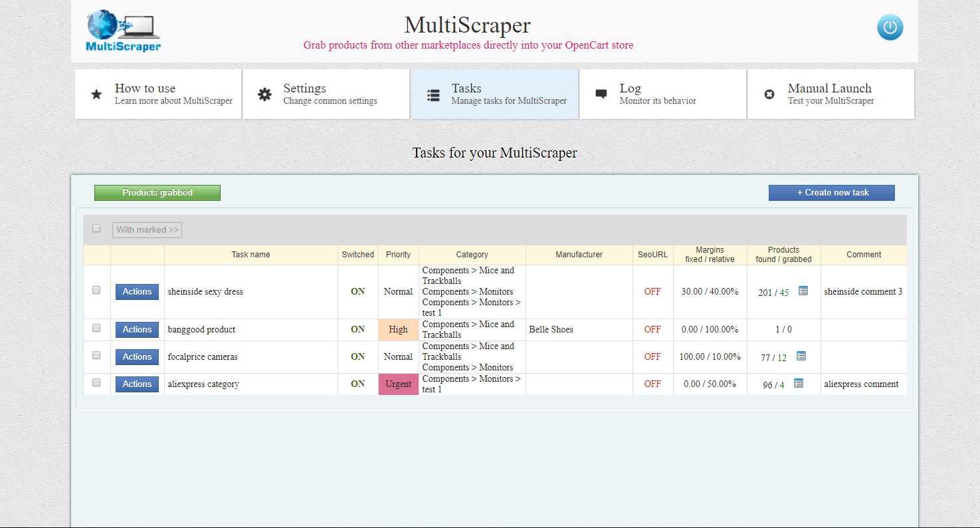The width and height of the screenshot is (980, 528).
Task: Click margins value 0.00 / 100.00%
Action: [710, 329]
